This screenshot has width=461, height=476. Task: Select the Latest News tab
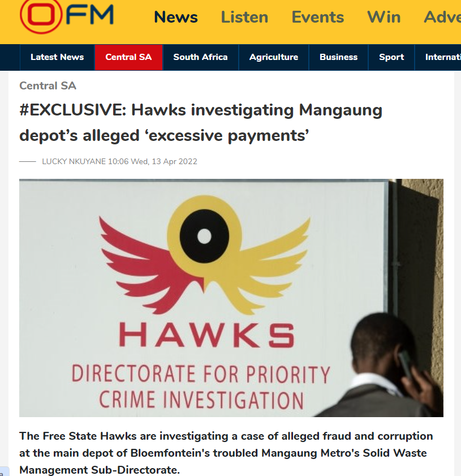click(57, 57)
